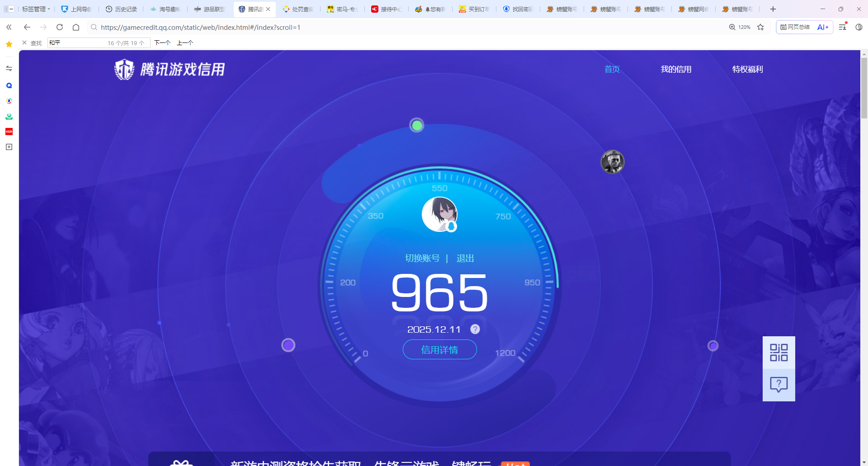Image resolution: width=868 pixels, height=466 pixels.
Task: Click the feedback question-bubble icon
Action: click(x=778, y=385)
